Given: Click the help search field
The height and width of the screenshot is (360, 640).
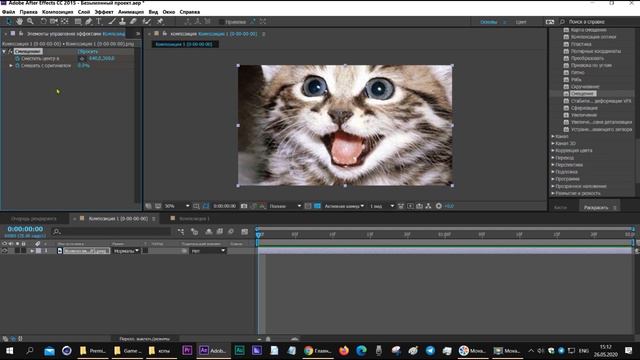Looking at the screenshot, I should click(598, 22).
